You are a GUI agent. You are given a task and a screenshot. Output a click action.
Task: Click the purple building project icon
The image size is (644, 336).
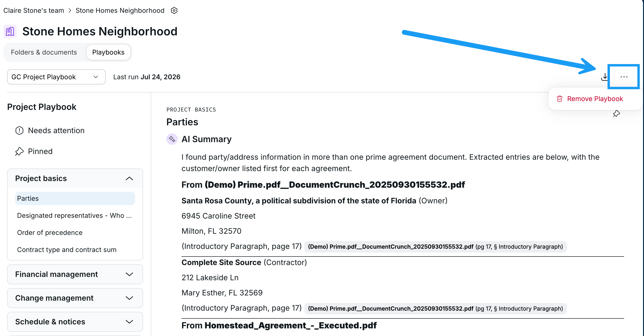pos(10,31)
